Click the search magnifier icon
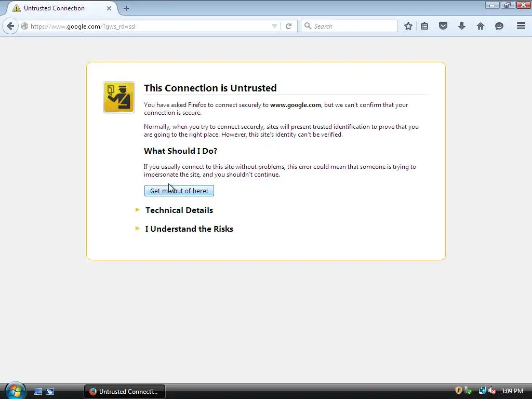The image size is (532, 399). (x=308, y=26)
